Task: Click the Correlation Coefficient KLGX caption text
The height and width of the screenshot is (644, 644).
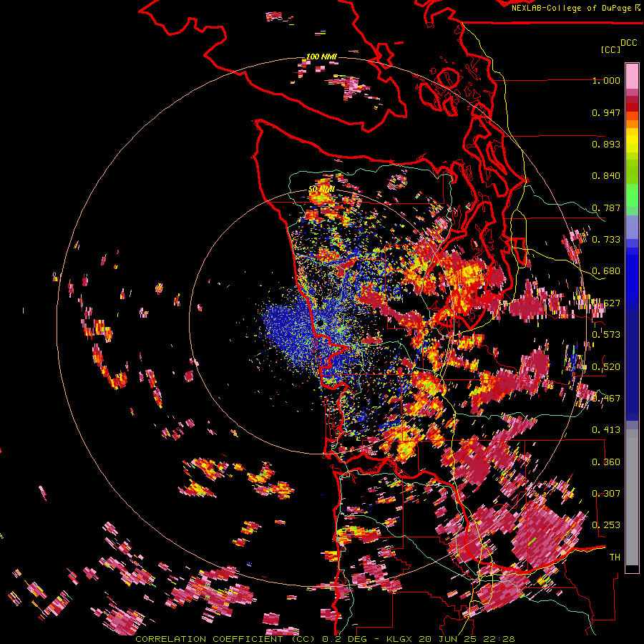Action: (x=325, y=639)
